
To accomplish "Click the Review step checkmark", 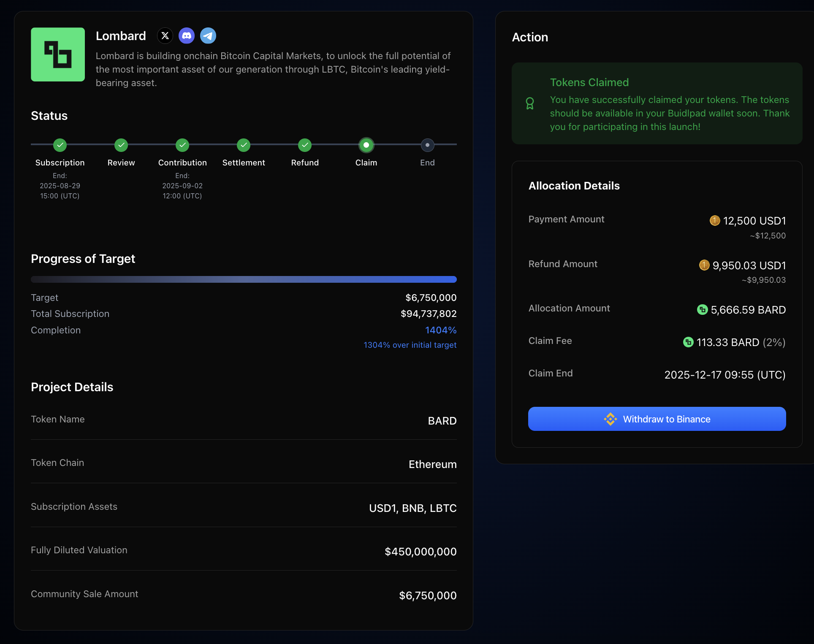I will point(121,145).
